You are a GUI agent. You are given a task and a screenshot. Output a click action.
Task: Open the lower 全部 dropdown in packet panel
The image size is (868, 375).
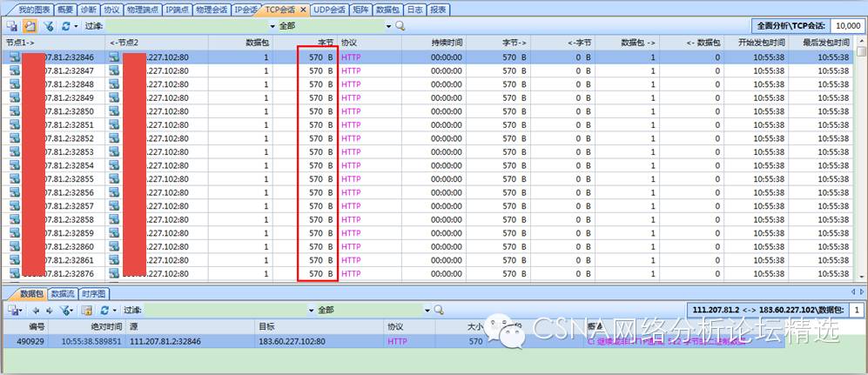click(427, 310)
